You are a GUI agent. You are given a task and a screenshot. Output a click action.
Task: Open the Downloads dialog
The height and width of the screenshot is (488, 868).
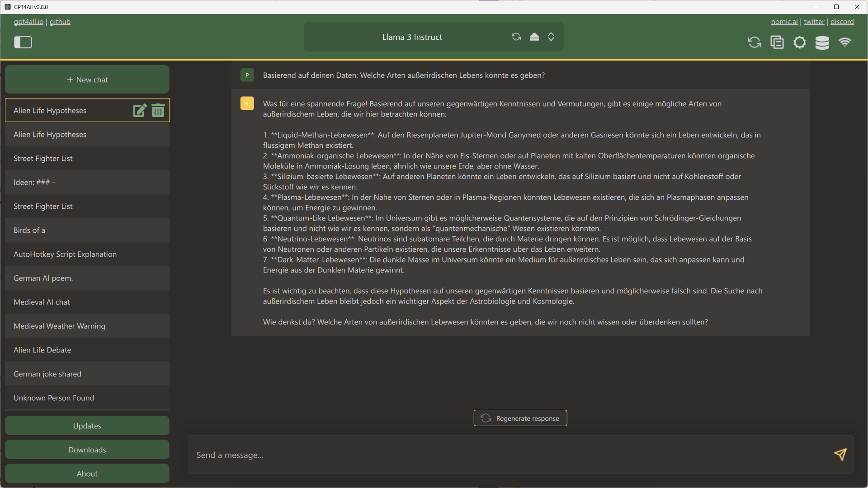tap(87, 450)
